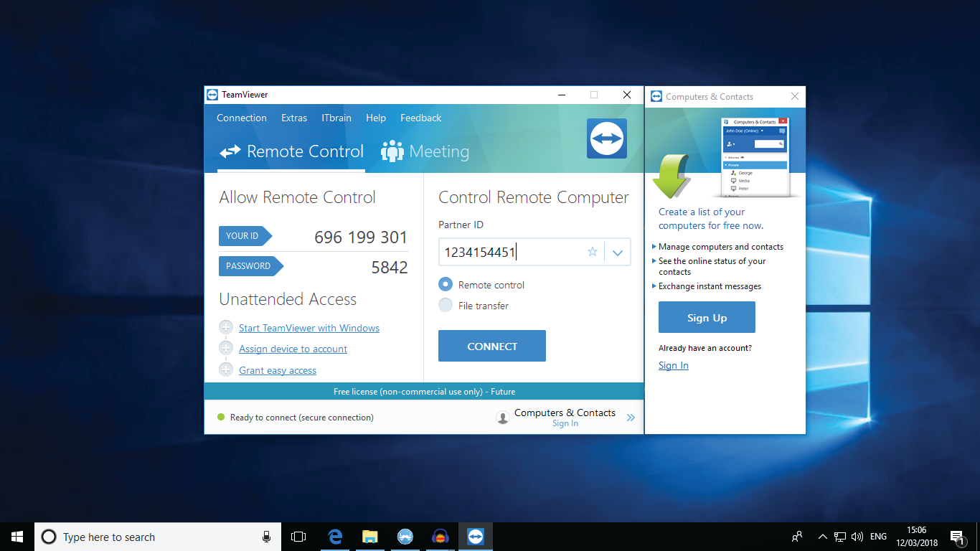Viewport: 980px width, 551px height.
Task: Click Create a list of your computers link
Action: 711,218
